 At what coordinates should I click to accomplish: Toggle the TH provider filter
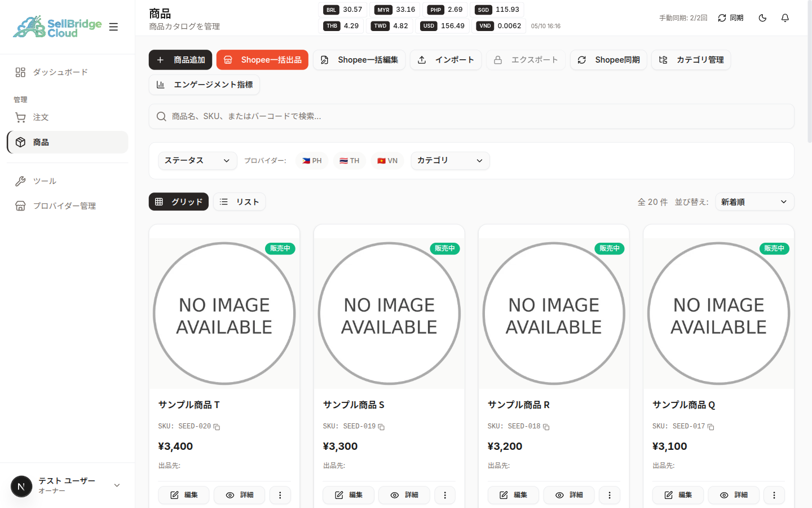tap(349, 161)
